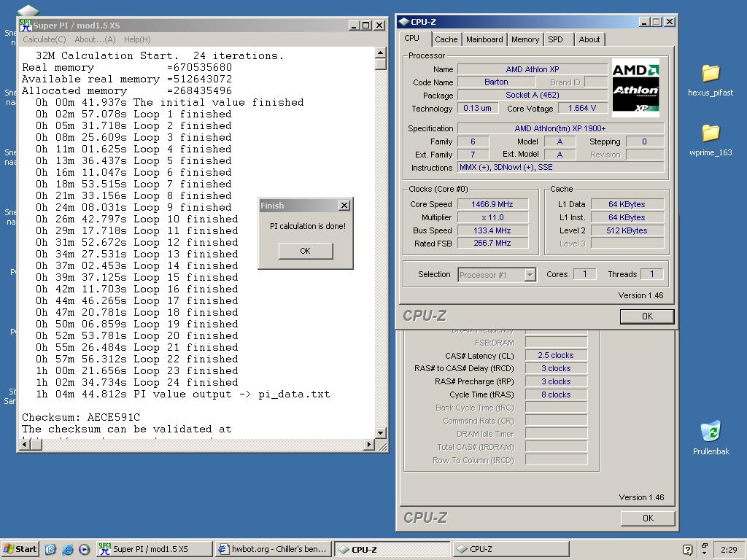The width and height of the screenshot is (747, 560).
Task: Open the wprime_163 desktop folder
Action: pos(711,140)
